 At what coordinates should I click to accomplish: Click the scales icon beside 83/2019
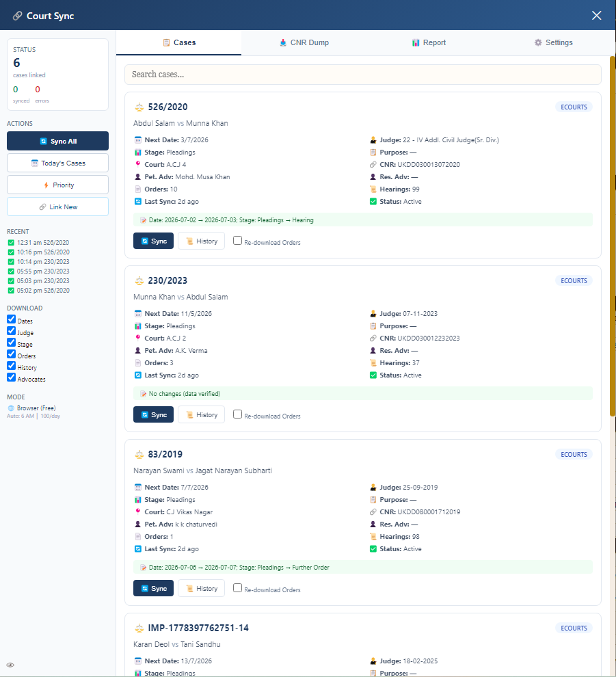[139, 454]
